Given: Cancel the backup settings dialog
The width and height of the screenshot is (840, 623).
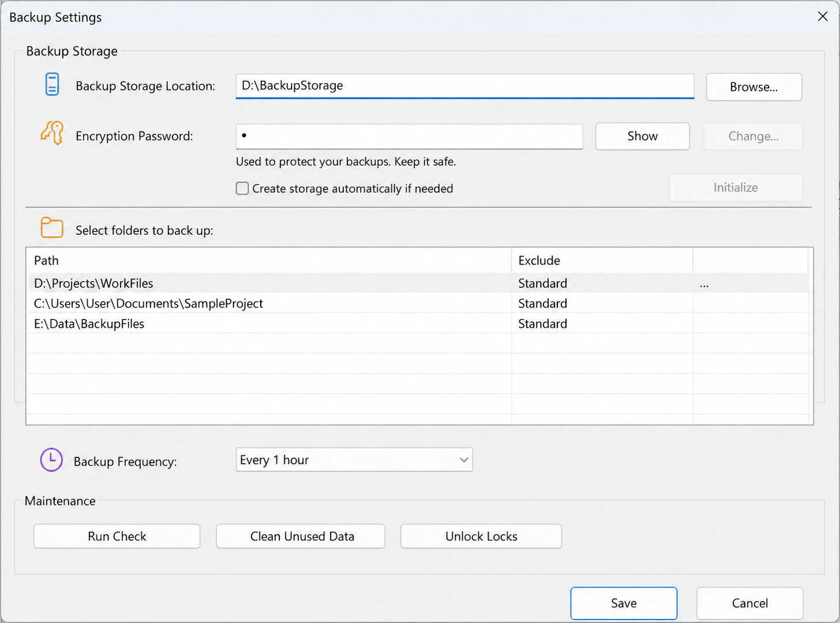Looking at the screenshot, I should [750, 603].
